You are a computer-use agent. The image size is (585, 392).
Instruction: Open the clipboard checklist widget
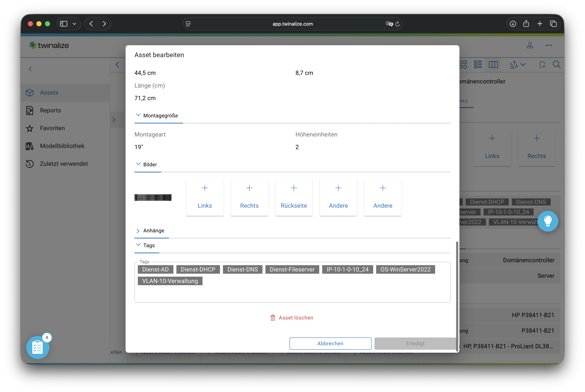click(x=38, y=347)
